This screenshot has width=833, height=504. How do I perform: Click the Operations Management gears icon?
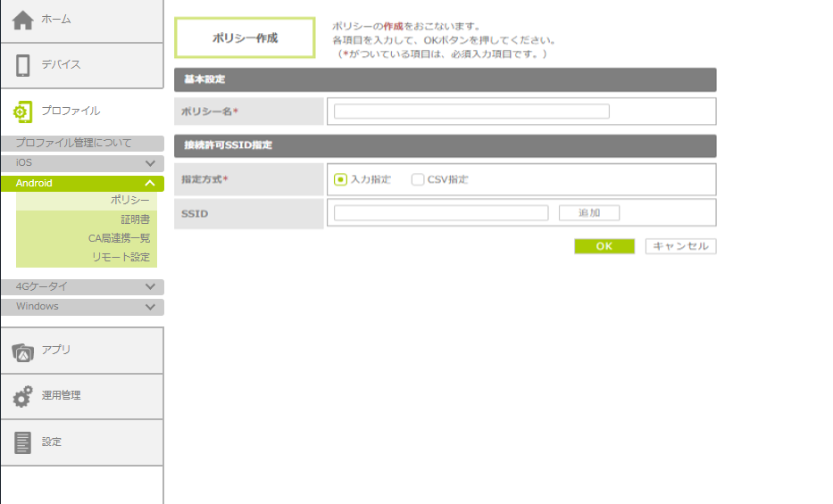click(23, 396)
